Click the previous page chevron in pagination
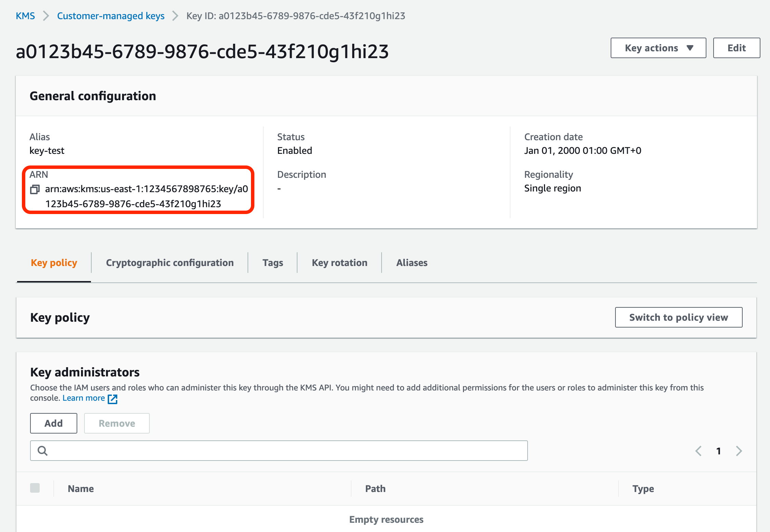770x532 pixels. point(698,451)
